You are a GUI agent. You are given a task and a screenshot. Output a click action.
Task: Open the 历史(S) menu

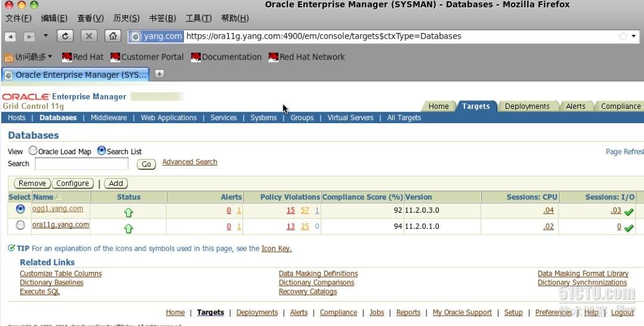[x=127, y=18]
